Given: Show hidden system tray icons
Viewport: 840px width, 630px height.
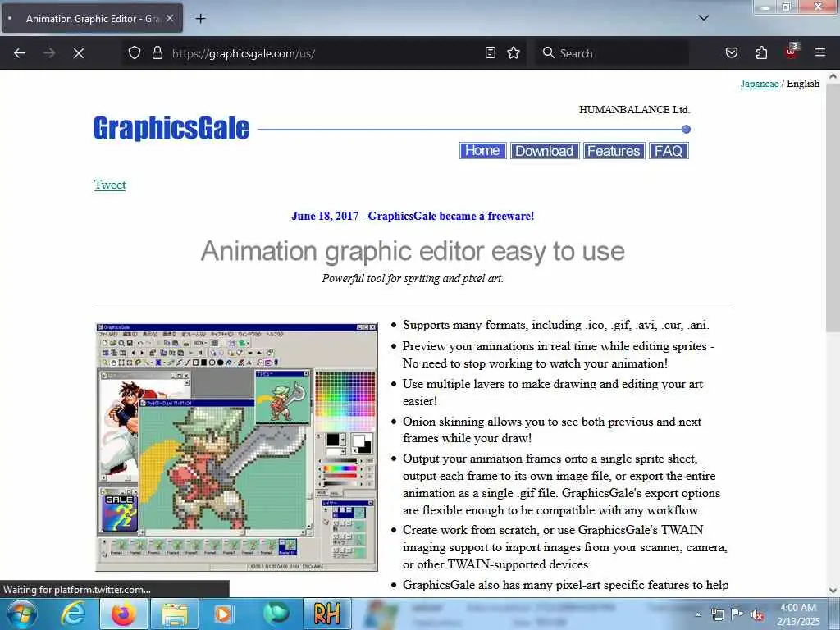Looking at the screenshot, I should point(697,614).
